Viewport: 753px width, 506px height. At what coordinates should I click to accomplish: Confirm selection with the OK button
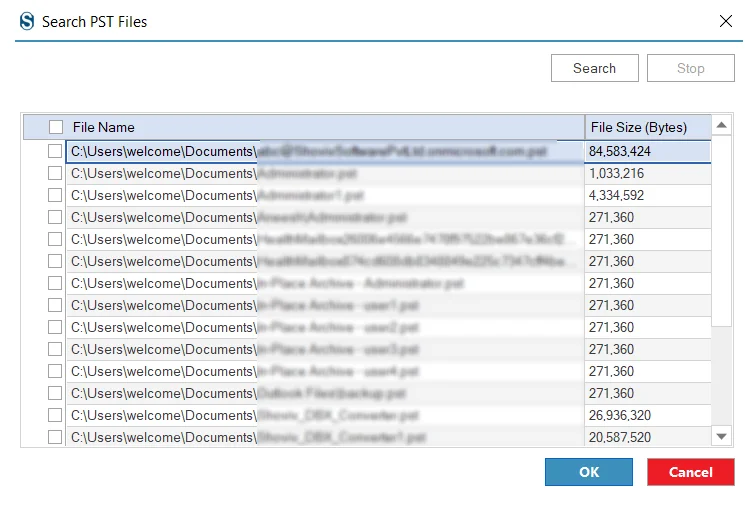pyautogui.click(x=589, y=472)
